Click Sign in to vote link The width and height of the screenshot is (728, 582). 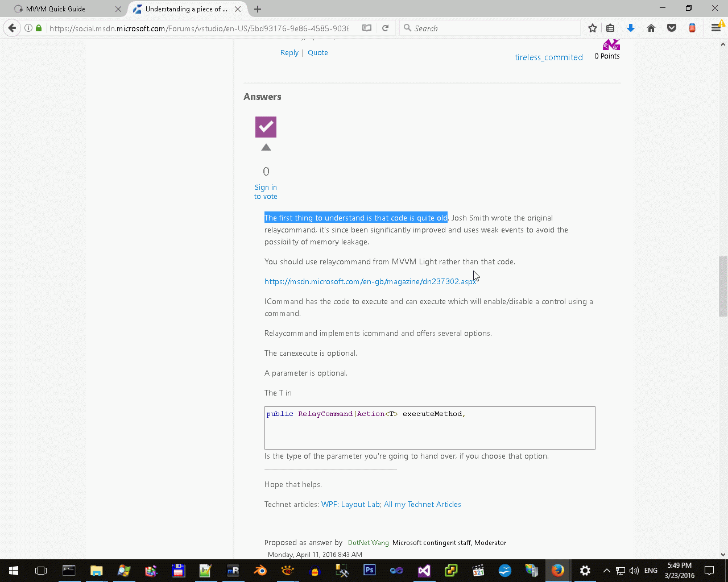tap(266, 192)
